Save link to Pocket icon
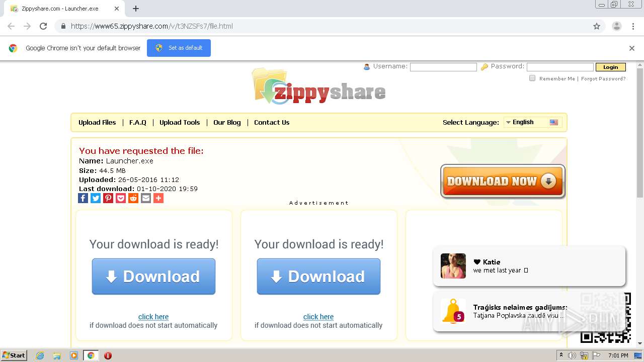 121,198
